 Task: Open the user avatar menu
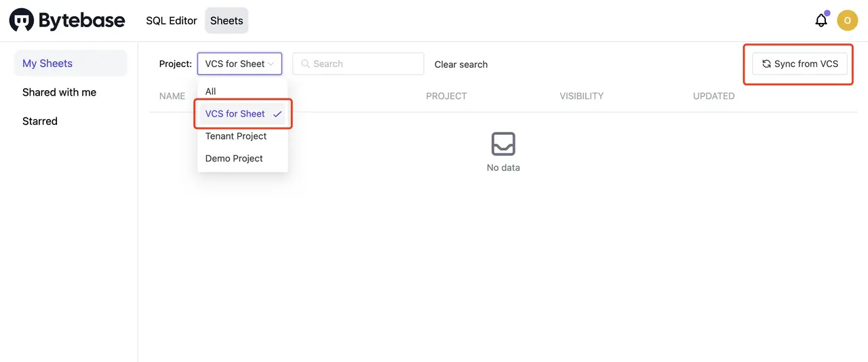(x=847, y=20)
